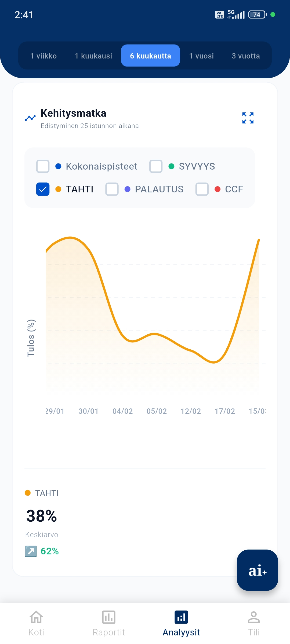
Task: Enable the PALAUTUS checkbox
Action: point(112,189)
